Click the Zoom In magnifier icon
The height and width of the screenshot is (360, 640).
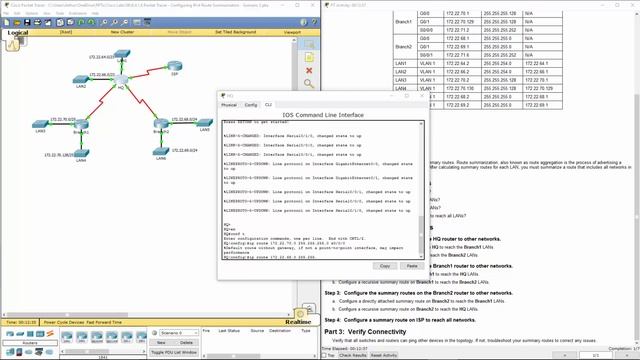pyautogui.click(x=104, y=22)
